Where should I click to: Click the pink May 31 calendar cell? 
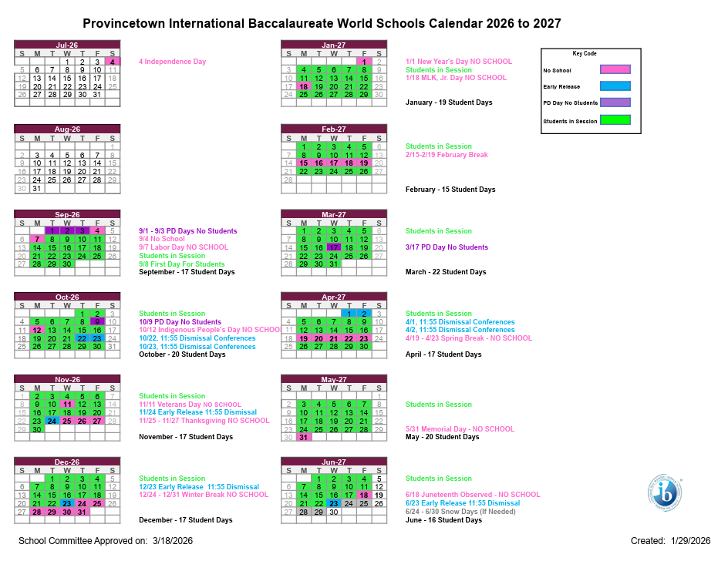coord(304,437)
